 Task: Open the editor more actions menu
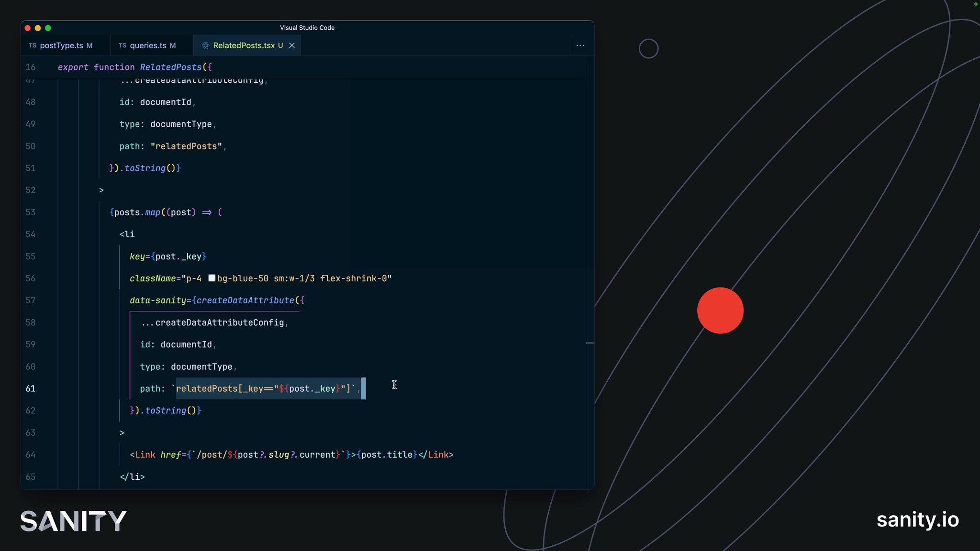[580, 45]
